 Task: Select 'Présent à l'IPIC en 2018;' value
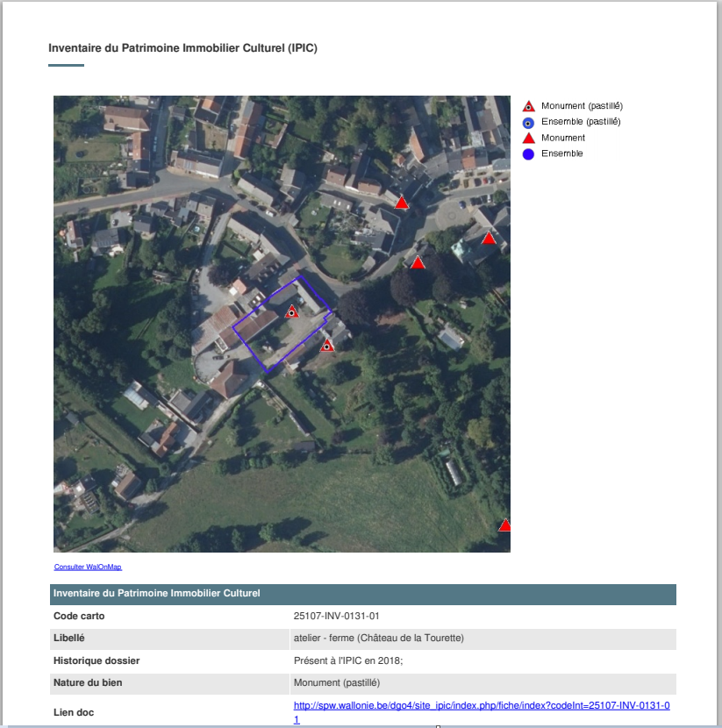348,660
